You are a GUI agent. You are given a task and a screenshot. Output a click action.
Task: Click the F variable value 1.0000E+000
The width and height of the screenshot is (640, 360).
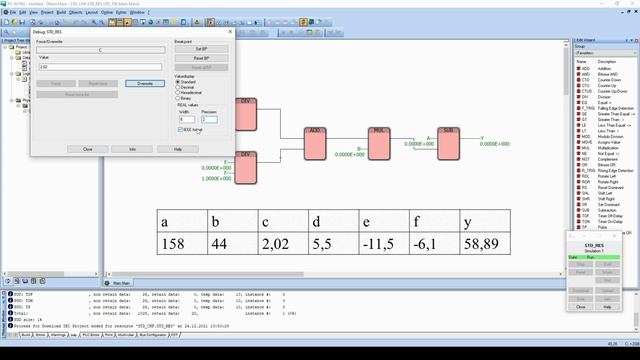tap(216, 179)
